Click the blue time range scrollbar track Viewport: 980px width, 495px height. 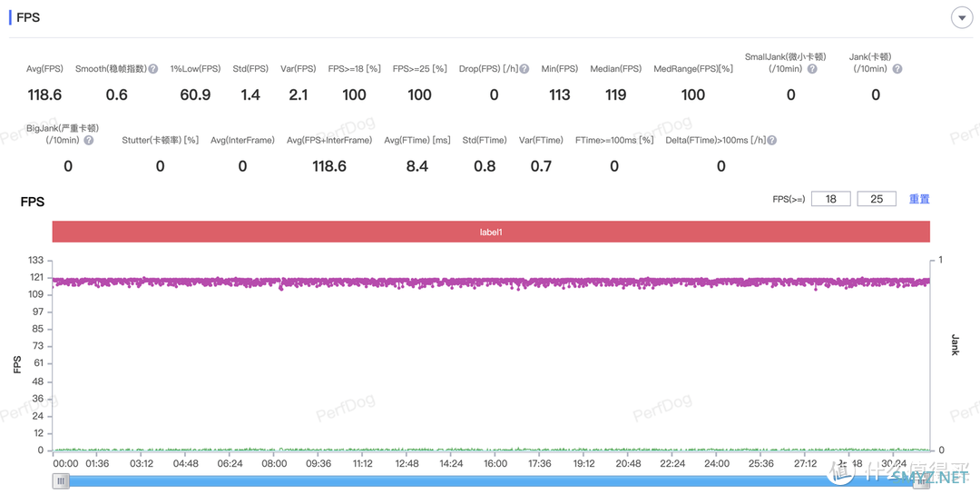coord(490,481)
